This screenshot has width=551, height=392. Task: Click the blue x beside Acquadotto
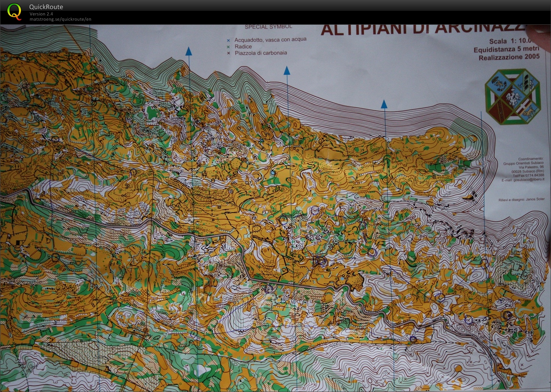click(228, 40)
